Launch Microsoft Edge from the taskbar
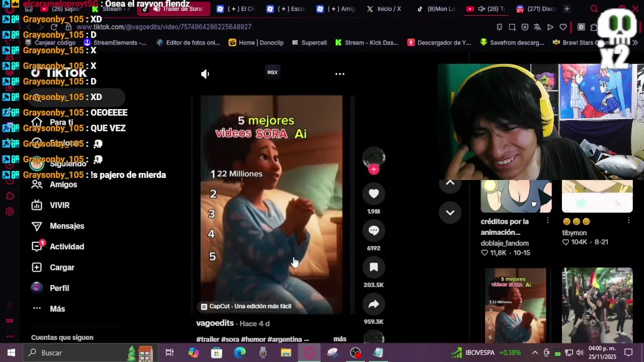 point(239,353)
